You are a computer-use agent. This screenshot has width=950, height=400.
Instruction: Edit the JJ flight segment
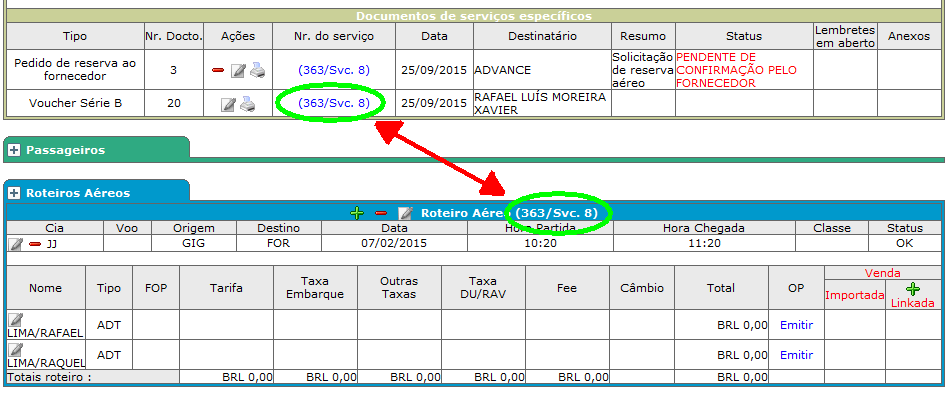[16, 244]
